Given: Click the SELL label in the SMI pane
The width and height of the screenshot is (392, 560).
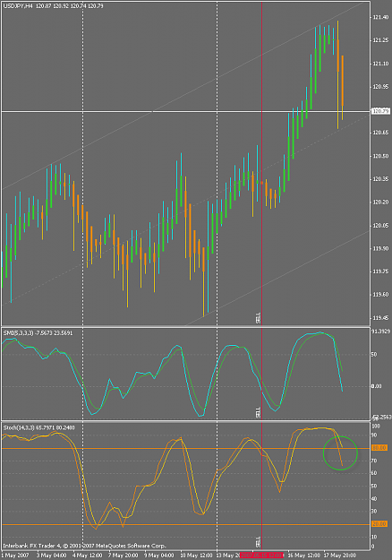Looking at the screenshot, I should pyautogui.click(x=259, y=412).
